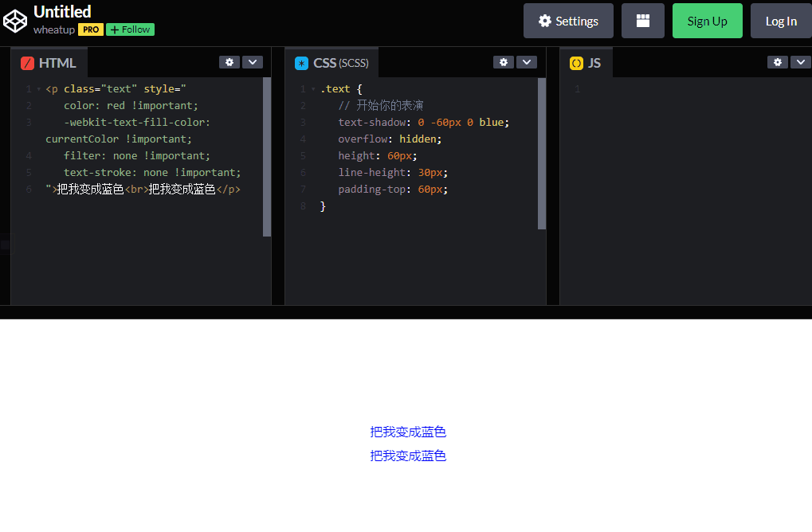Image resolution: width=812 pixels, height=532 pixels.
Task: Open the wheatup author profile link
Action: [x=53, y=29]
